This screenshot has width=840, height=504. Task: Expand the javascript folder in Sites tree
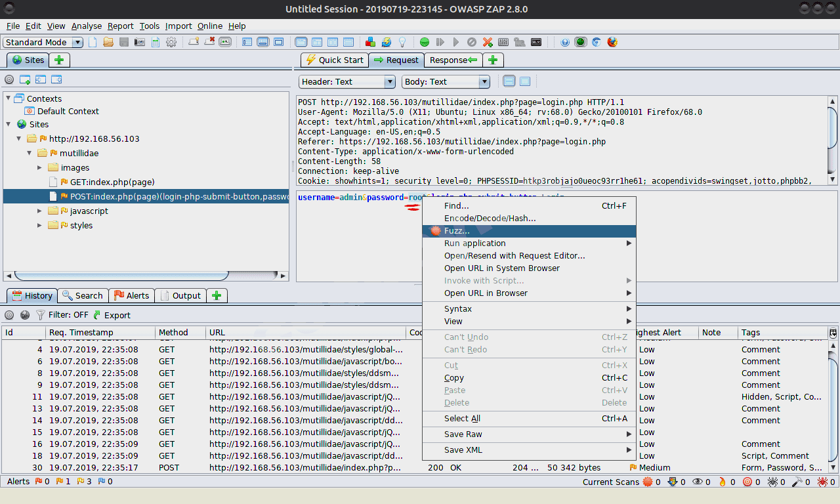click(39, 211)
